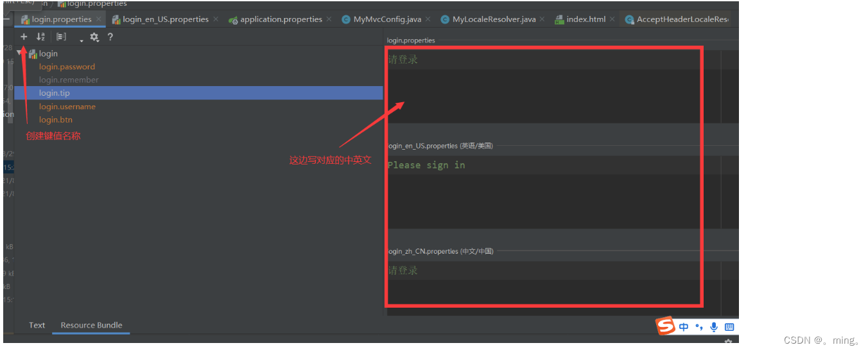Toggle the group by prefixes icon

point(61,37)
